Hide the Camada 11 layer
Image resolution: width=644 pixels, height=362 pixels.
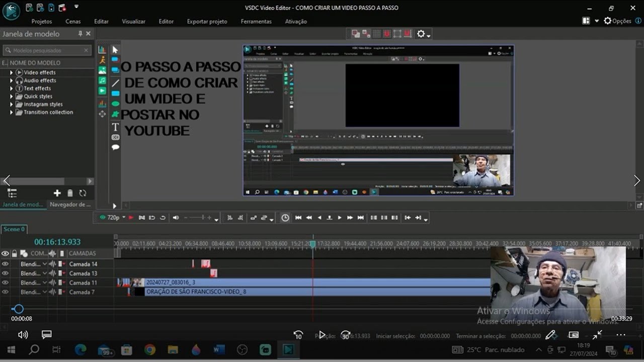coord(5,283)
